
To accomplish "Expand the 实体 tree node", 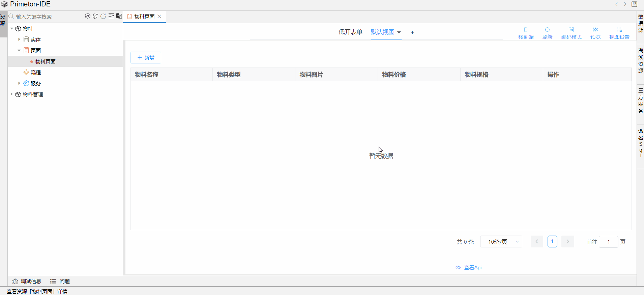I will (19, 39).
